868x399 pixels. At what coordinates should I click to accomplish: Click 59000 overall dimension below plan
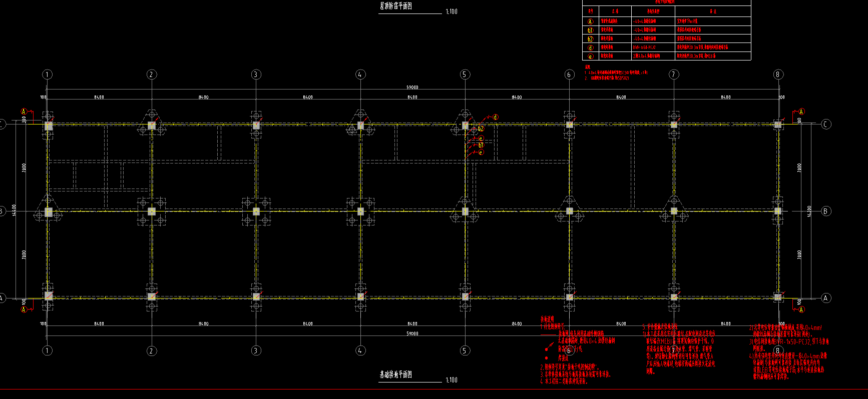click(x=412, y=333)
